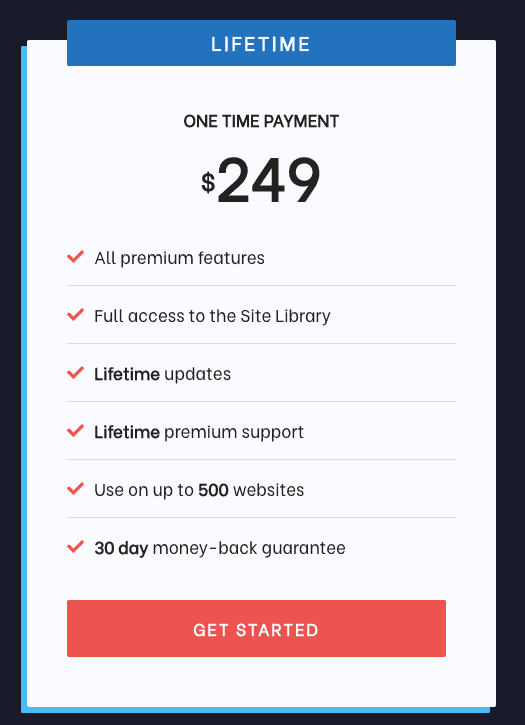Click the $249 price amount

click(260, 180)
